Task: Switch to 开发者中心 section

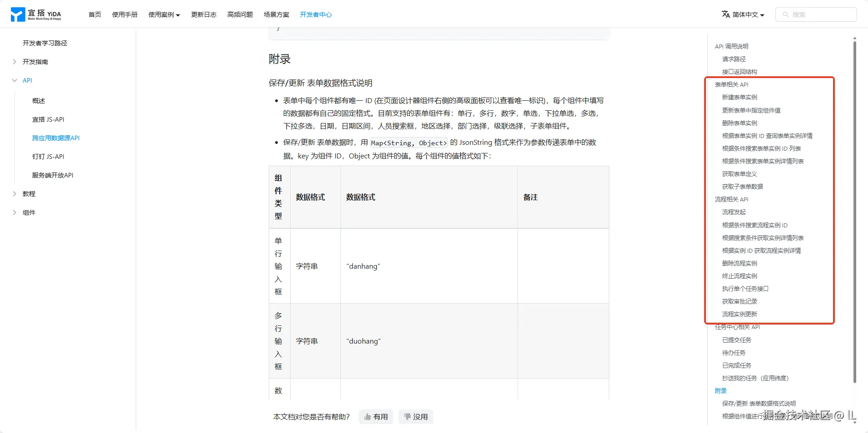Action: pyautogui.click(x=315, y=14)
